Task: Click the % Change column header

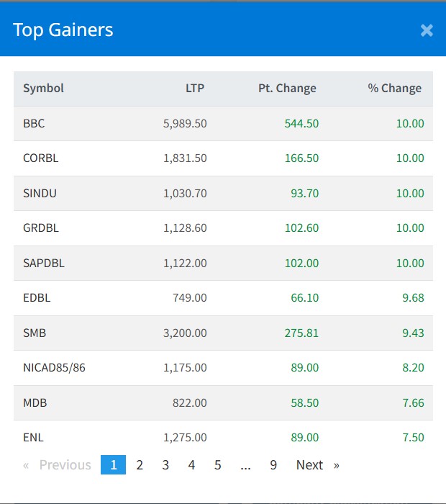Action: coord(394,89)
